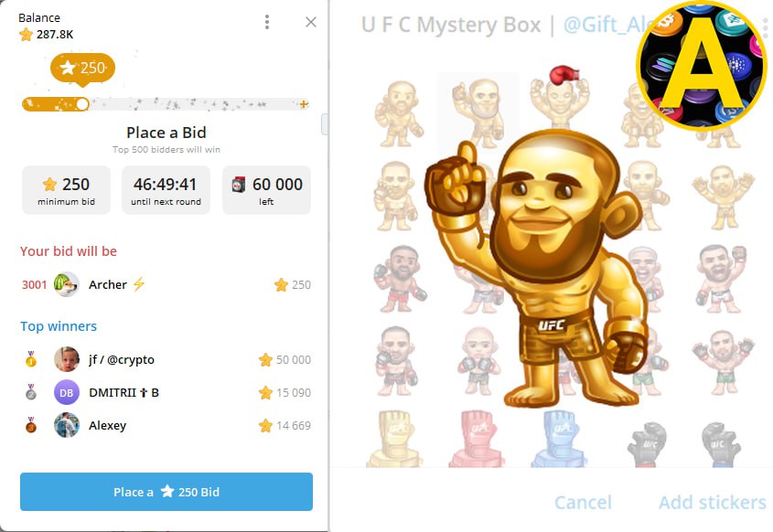Select the blue UFC glove sticker

[x=559, y=439]
